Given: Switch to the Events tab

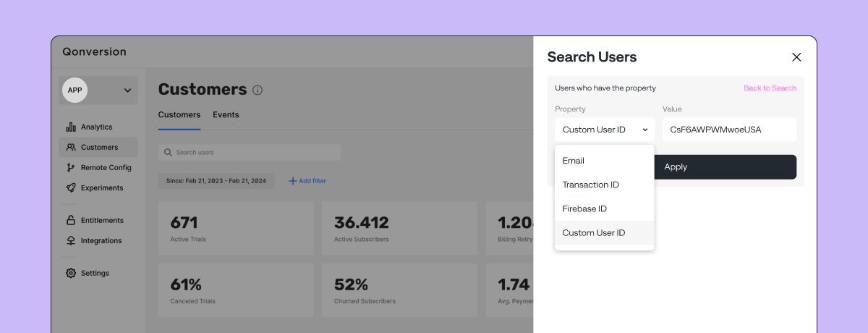Looking at the screenshot, I should [226, 114].
